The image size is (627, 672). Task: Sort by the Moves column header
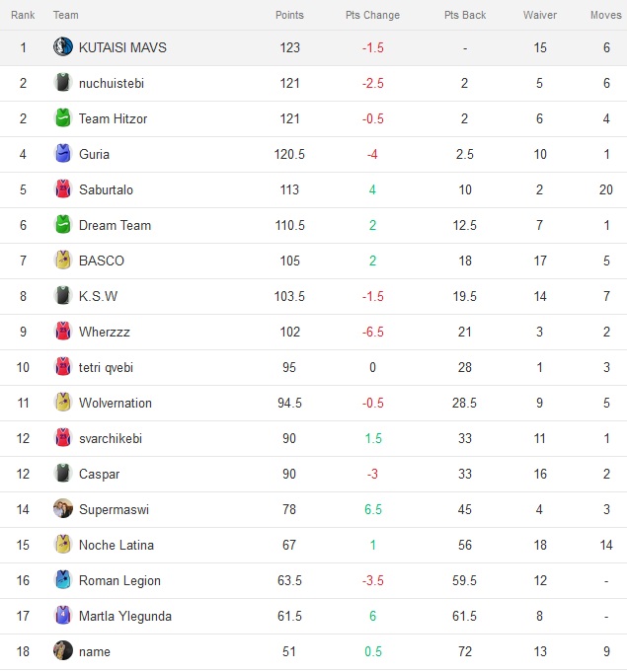(606, 15)
